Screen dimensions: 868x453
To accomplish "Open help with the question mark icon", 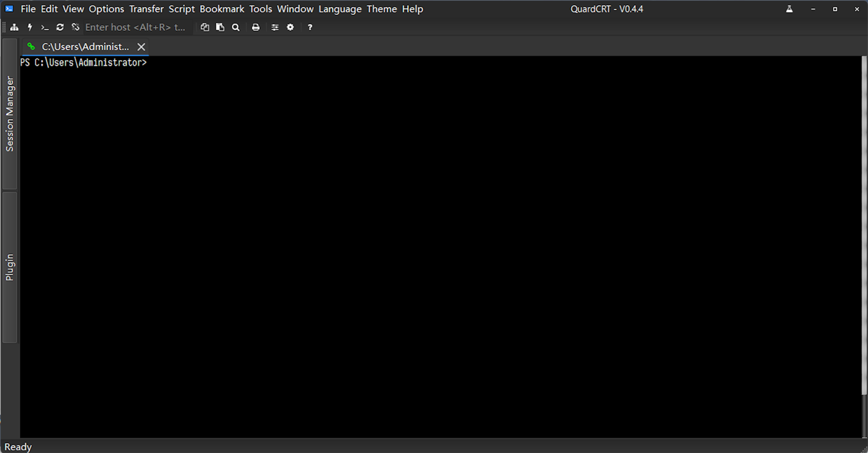I will 310,27.
